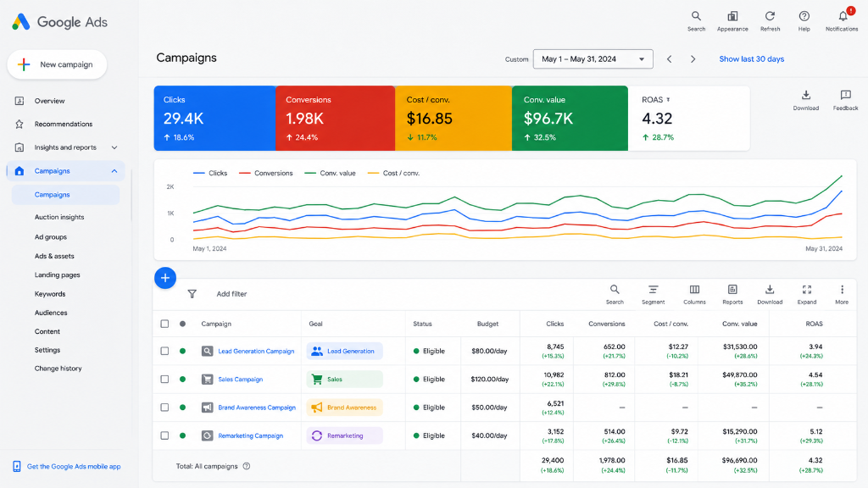
Task: Sort by ROAS column header
Action: pos(814,324)
